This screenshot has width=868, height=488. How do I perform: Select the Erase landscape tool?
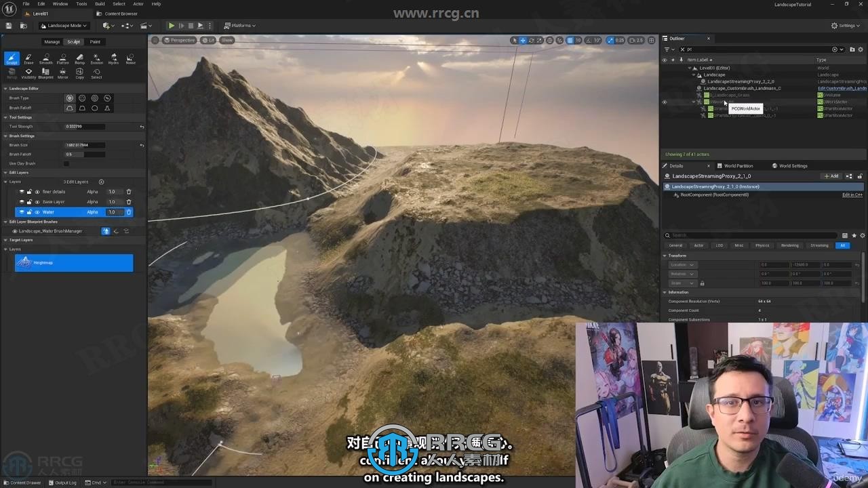pos(28,58)
